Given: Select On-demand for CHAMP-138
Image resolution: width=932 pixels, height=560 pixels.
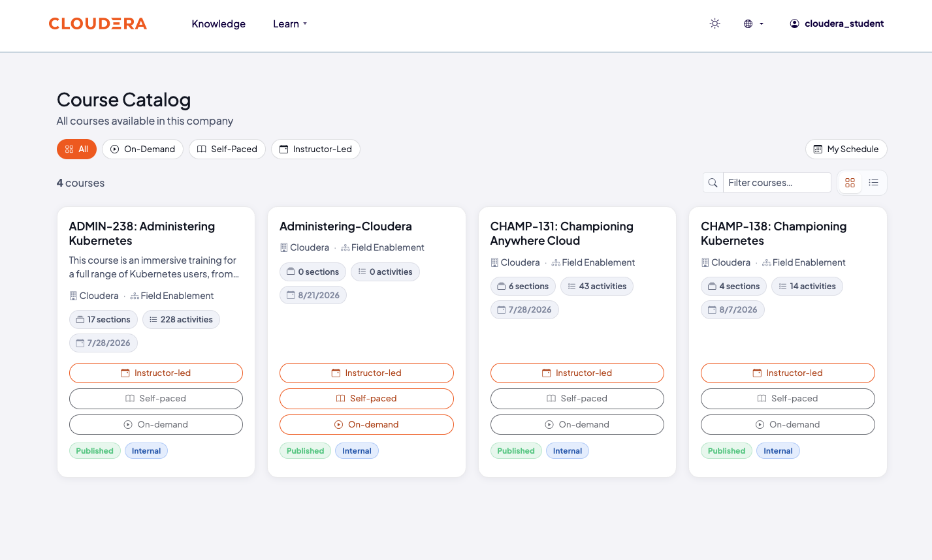Looking at the screenshot, I should [x=788, y=424].
